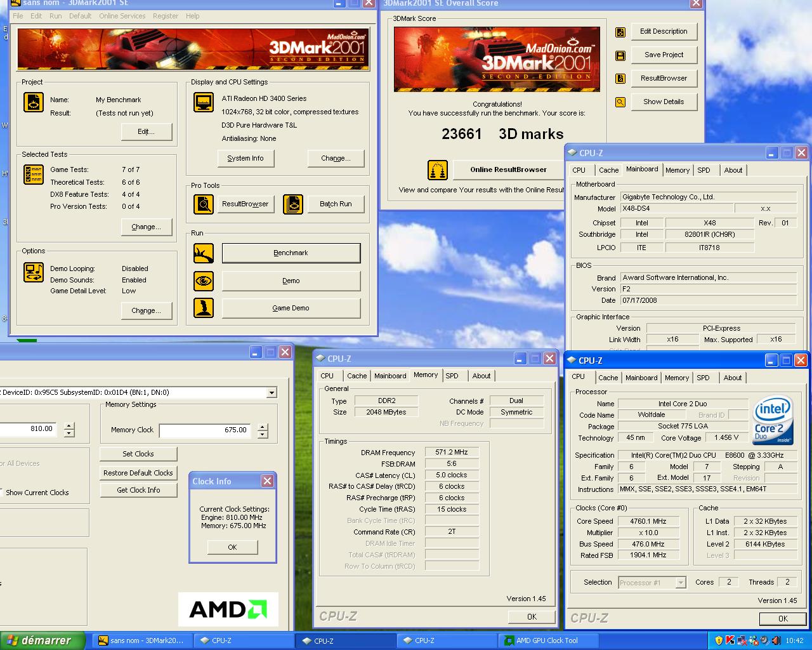Switch to SPD tab in Memory CPU-Z window
The image size is (812, 650).
452,376
